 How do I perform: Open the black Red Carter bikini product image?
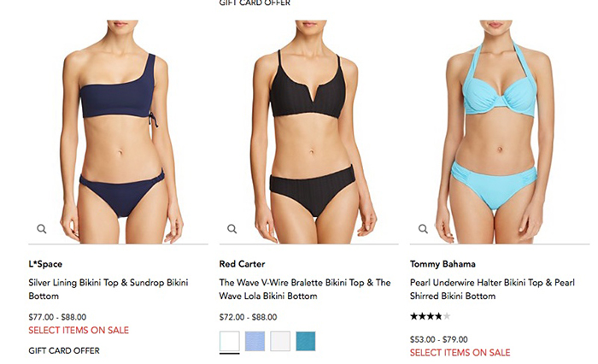pyautogui.click(x=309, y=132)
